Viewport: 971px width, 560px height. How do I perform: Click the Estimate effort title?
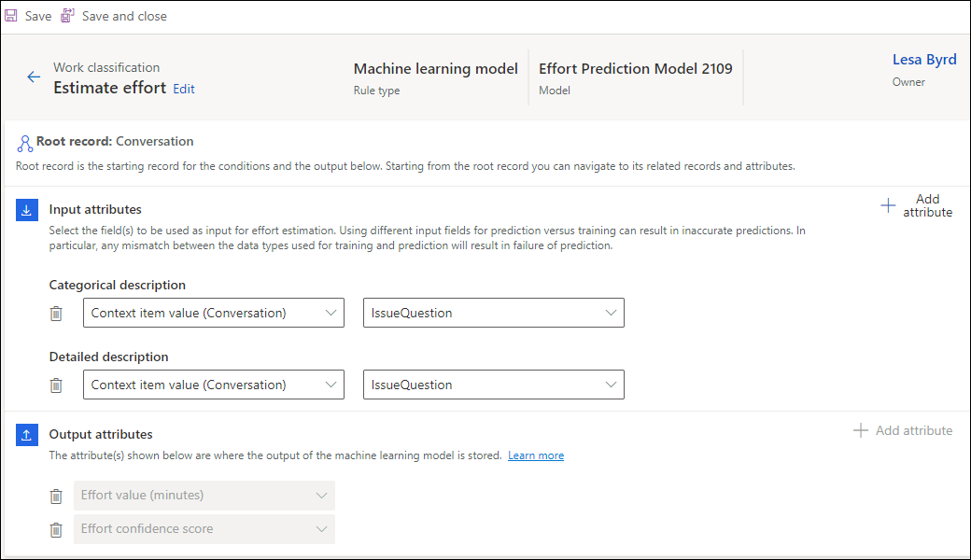pyautogui.click(x=109, y=88)
